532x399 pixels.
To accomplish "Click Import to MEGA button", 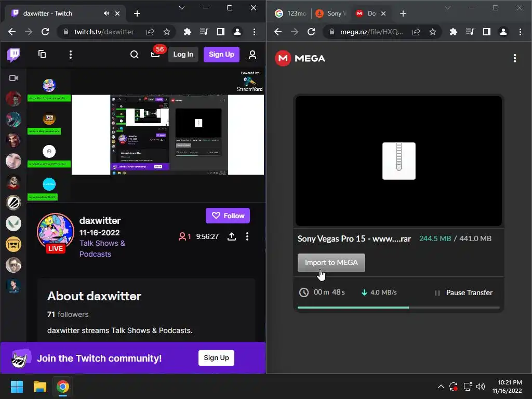I will click(331, 262).
